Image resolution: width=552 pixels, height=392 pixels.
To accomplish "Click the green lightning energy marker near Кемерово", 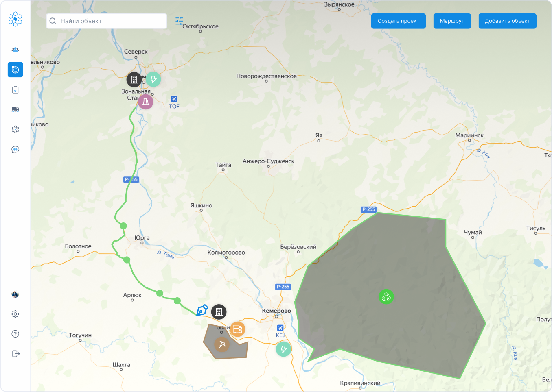I will pos(284,349).
